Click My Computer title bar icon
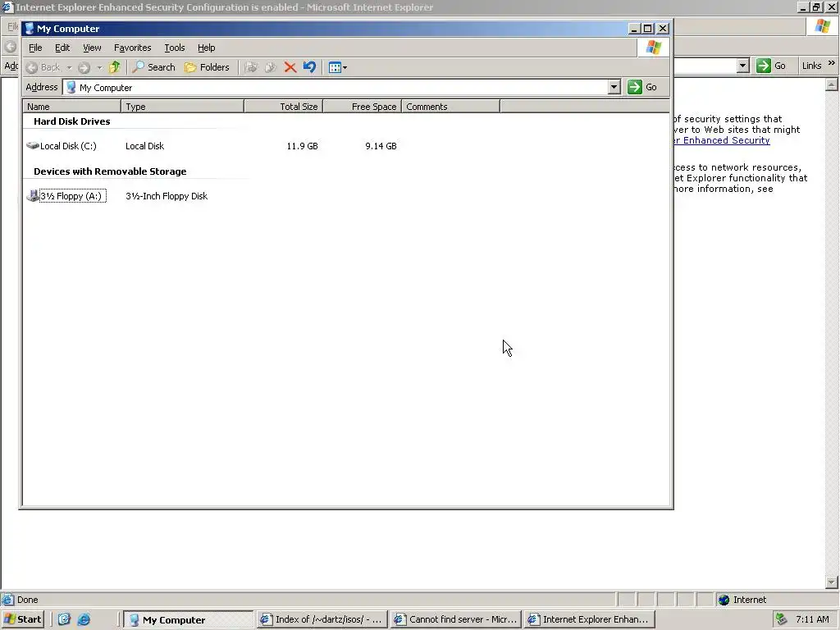Screen dimensions: 840x630 (30, 29)
